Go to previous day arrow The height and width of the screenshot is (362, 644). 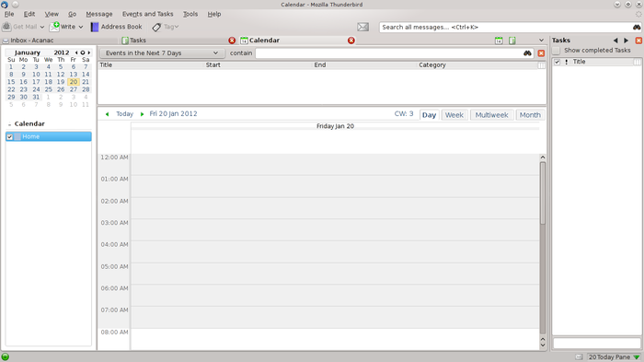click(108, 114)
